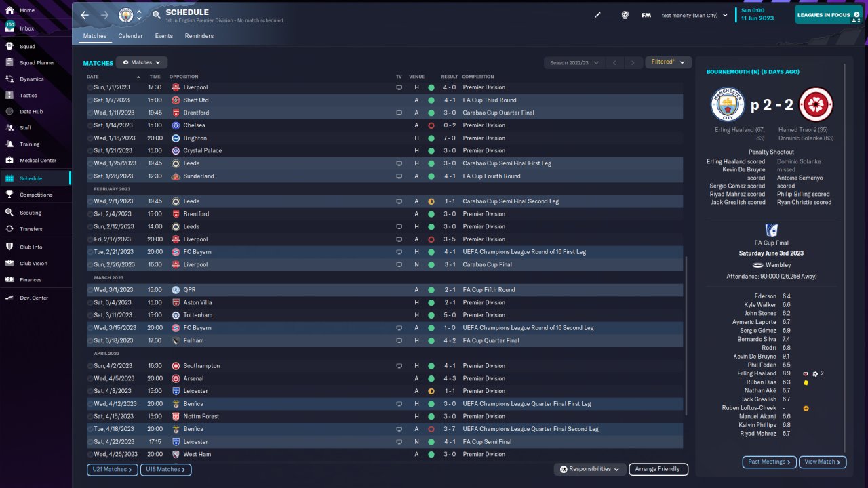This screenshot has height=488, width=868.
Task: Open the Filtered dropdown
Action: click(668, 62)
